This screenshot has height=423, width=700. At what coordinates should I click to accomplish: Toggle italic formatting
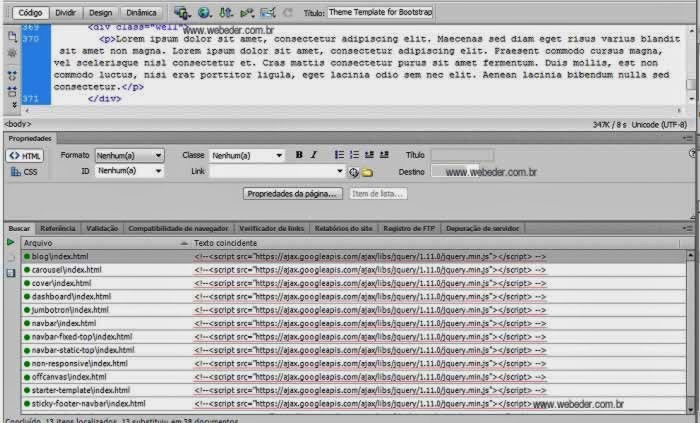314,155
